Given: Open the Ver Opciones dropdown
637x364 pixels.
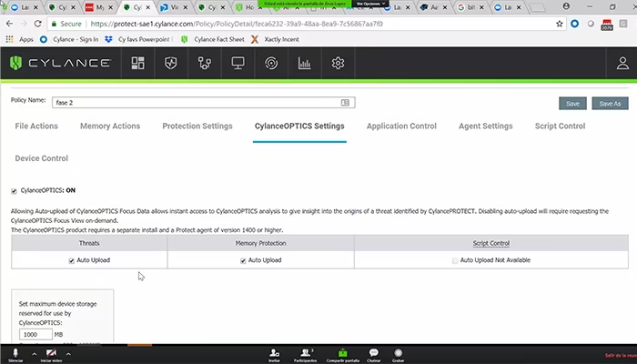Looking at the screenshot, I should 370,4.
